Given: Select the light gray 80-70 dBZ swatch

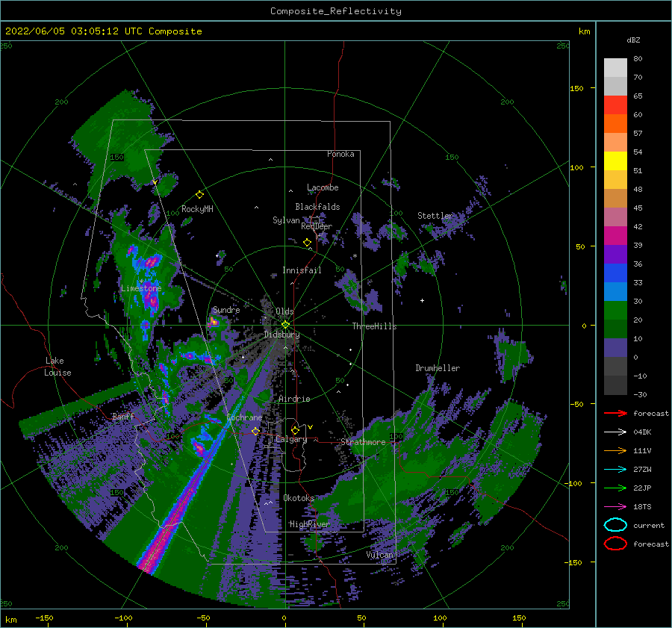Looking at the screenshot, I should [x=615, y=68].
